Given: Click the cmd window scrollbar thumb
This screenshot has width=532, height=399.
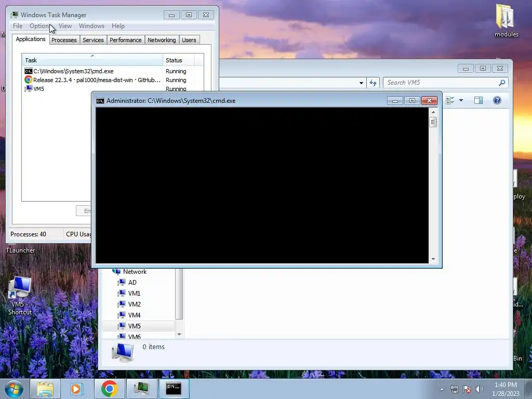Looking at the screenshot, I should [x=433, y=122].
